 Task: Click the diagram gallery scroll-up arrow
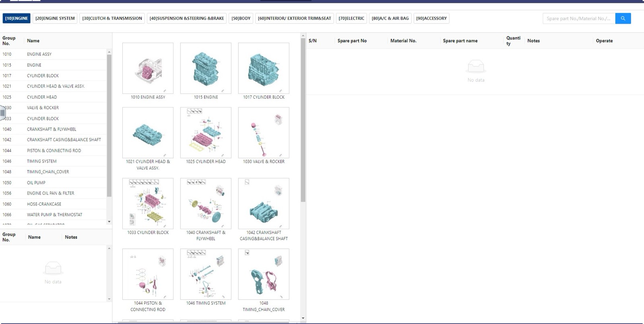click(303, 36)
